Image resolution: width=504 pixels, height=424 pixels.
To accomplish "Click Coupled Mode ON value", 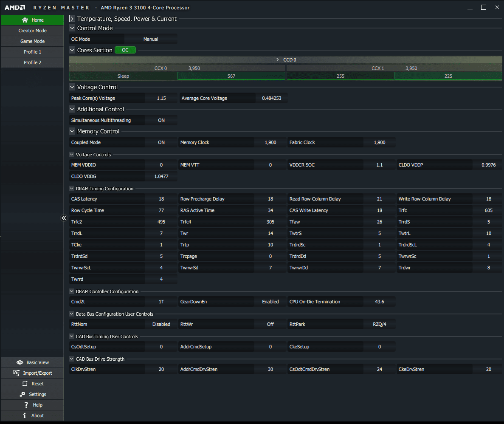I will tap(161, 142).
